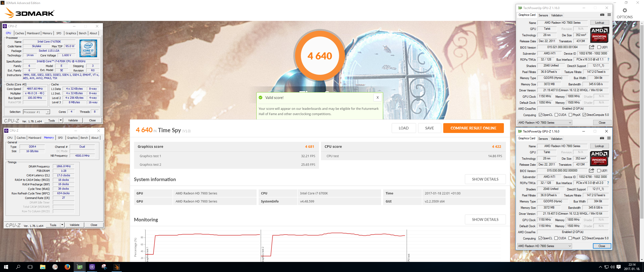Open Processor #1 selection dropdown in CPU-Z

click(36, 112)
